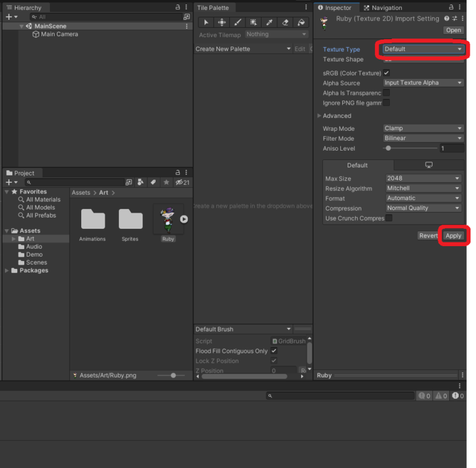Select the eraser tool in Tile Palette
Screen dimensions: 476x468
coord(285,22)
